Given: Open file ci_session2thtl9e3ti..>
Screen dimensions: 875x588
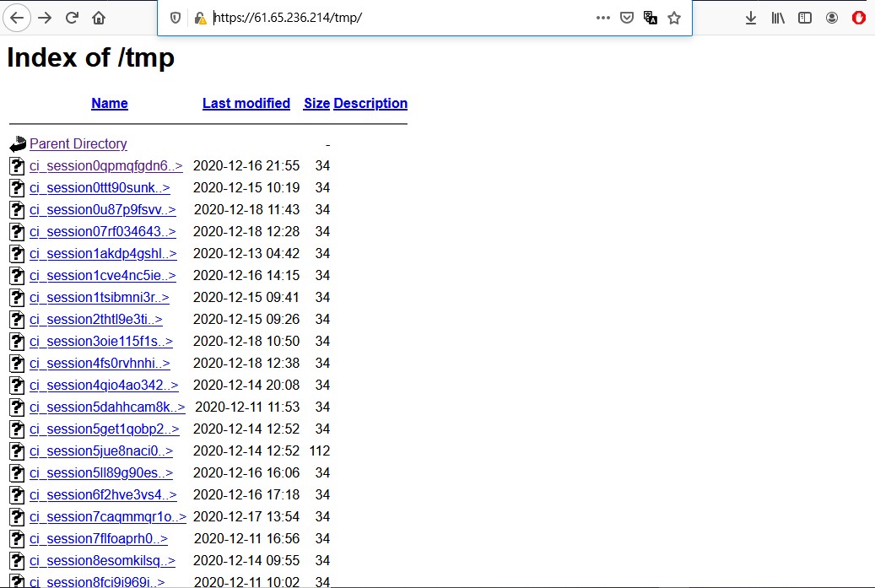Looking at the screenshot, I should pyautogui.click(x=96, y=319).
